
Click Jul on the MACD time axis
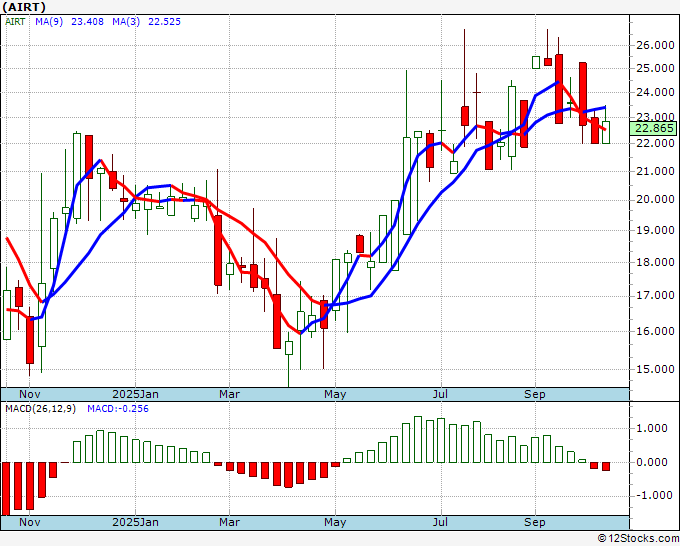(441, 522)
